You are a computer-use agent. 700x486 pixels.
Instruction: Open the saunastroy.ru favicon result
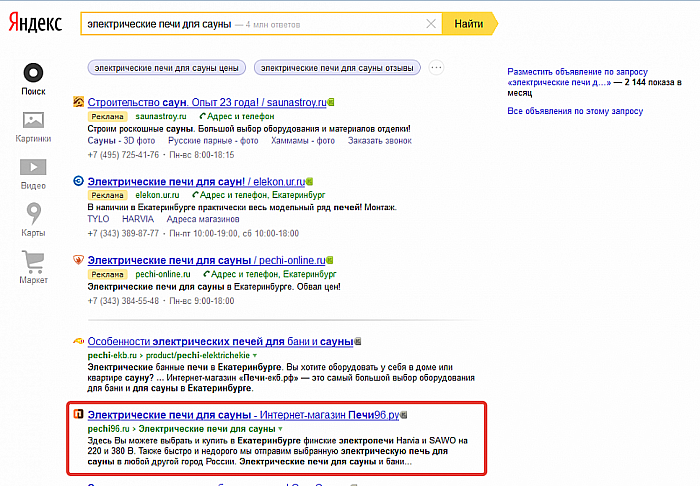(x=78, y=102)
